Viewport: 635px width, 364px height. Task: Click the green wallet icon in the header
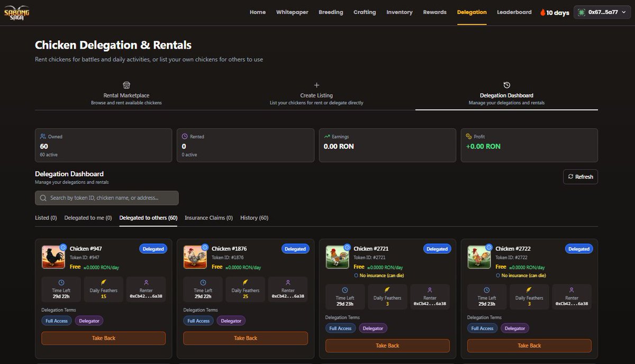tap(582, 12)
